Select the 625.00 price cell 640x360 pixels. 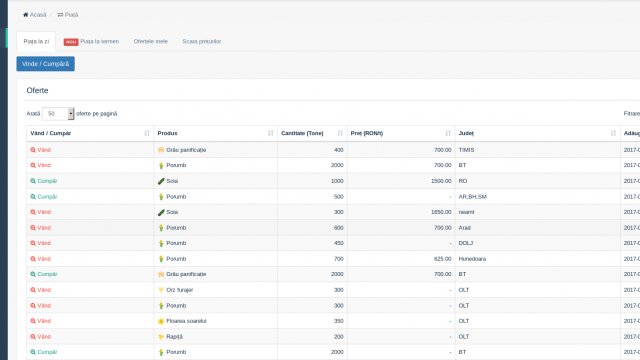coord(401,259)
